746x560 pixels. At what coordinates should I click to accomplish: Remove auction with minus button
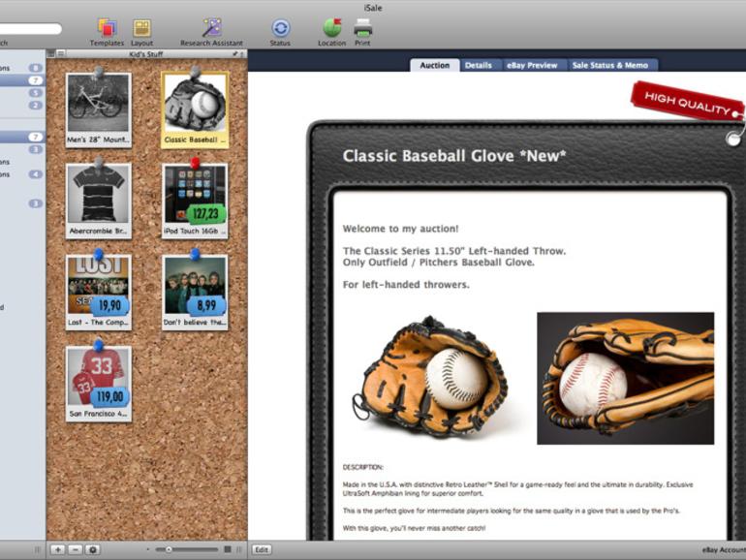point(76,549)
